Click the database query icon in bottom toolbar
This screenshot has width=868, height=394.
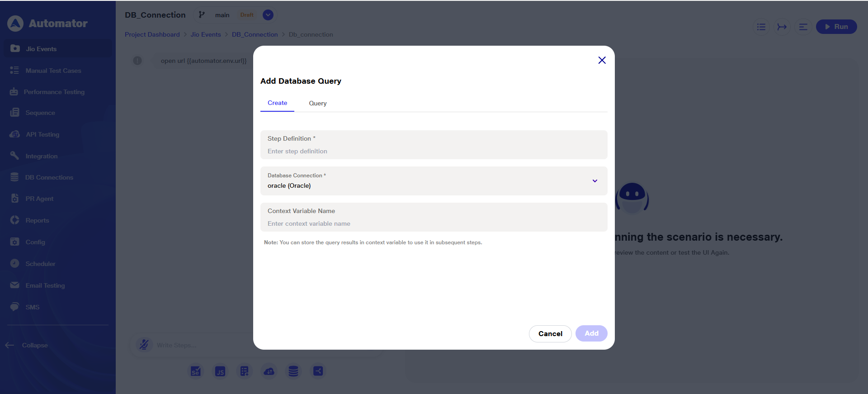click(293, 371)
